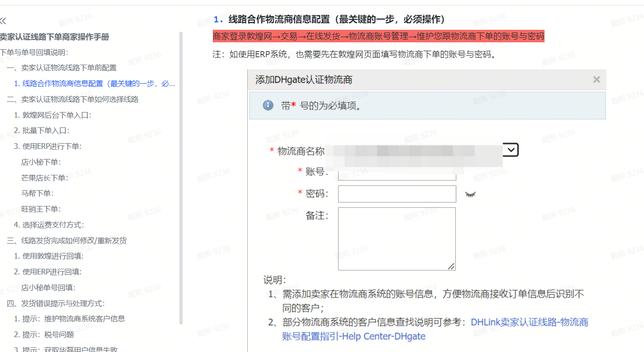This screenshot has width=644, height=352.
Task: Jump to 1. 使用敦煌进行回填
Action: pos(49,256)
